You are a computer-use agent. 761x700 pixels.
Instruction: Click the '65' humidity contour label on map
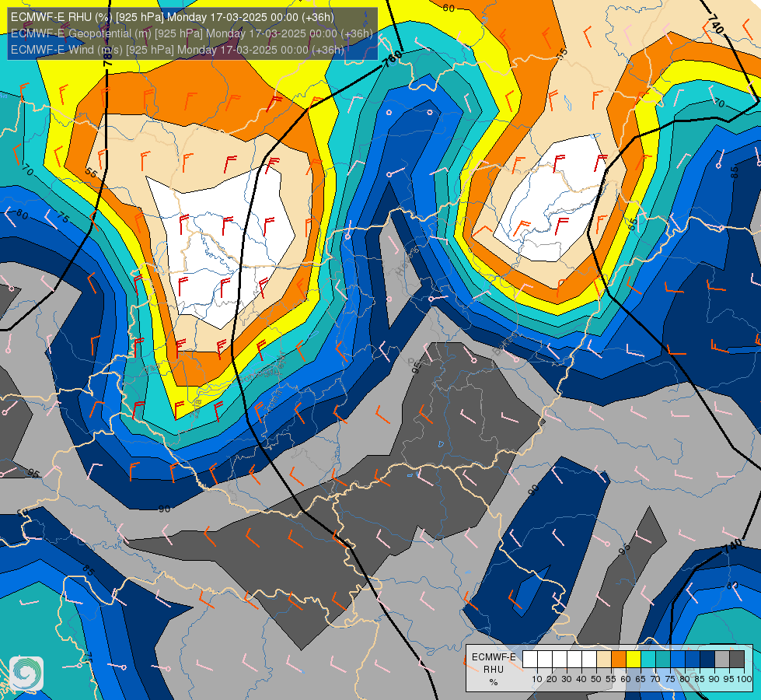tap(633, 224)
